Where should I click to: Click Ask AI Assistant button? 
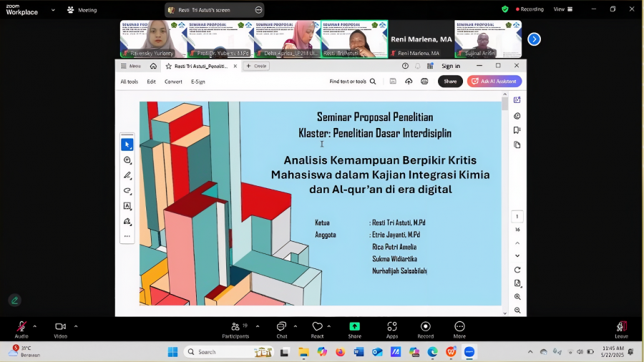[x=494, y=82]
